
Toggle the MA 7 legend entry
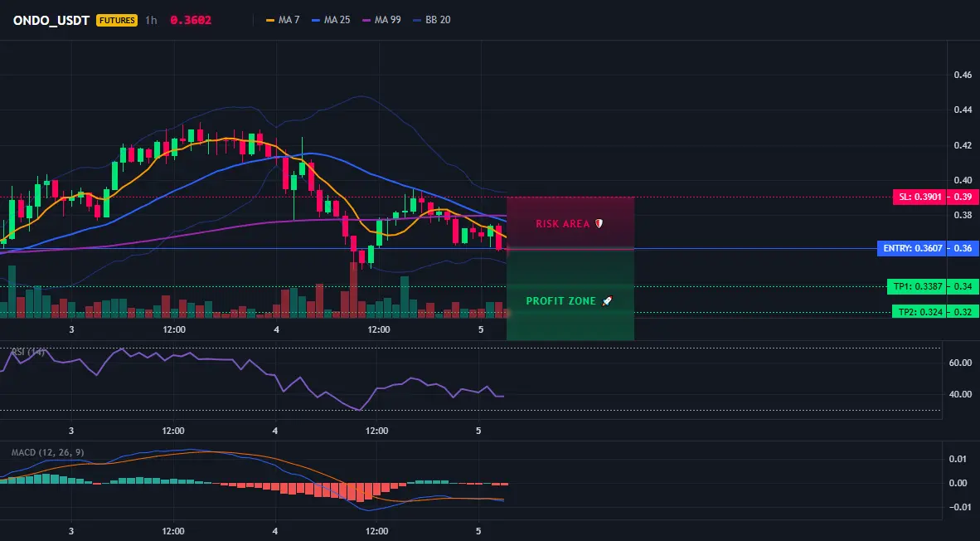(x=283, y=20)
